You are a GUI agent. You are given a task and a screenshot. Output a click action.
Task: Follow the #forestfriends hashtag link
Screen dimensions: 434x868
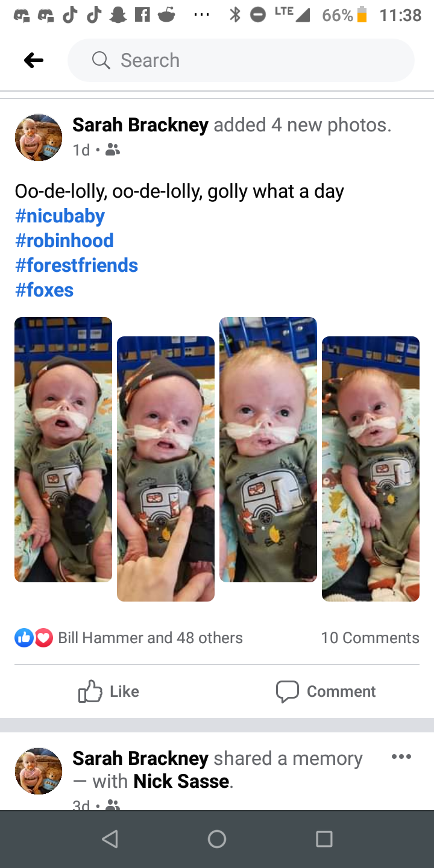(x=77, y=265)
